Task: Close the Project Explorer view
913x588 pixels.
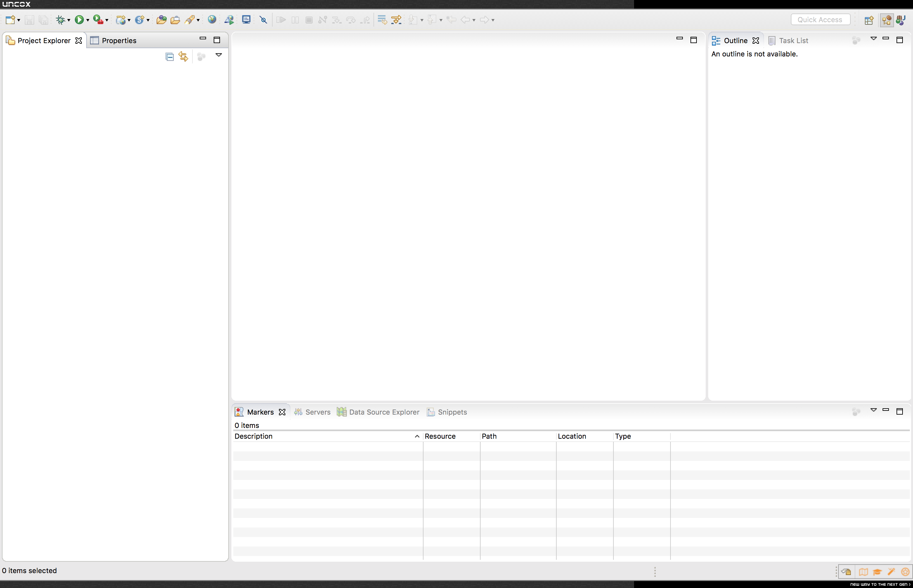Action: pyautogui.click(x=79, y=41)
